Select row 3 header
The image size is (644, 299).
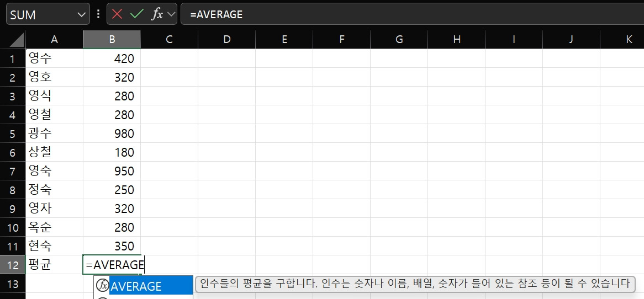pyautogui.click(x=13, y=97)
